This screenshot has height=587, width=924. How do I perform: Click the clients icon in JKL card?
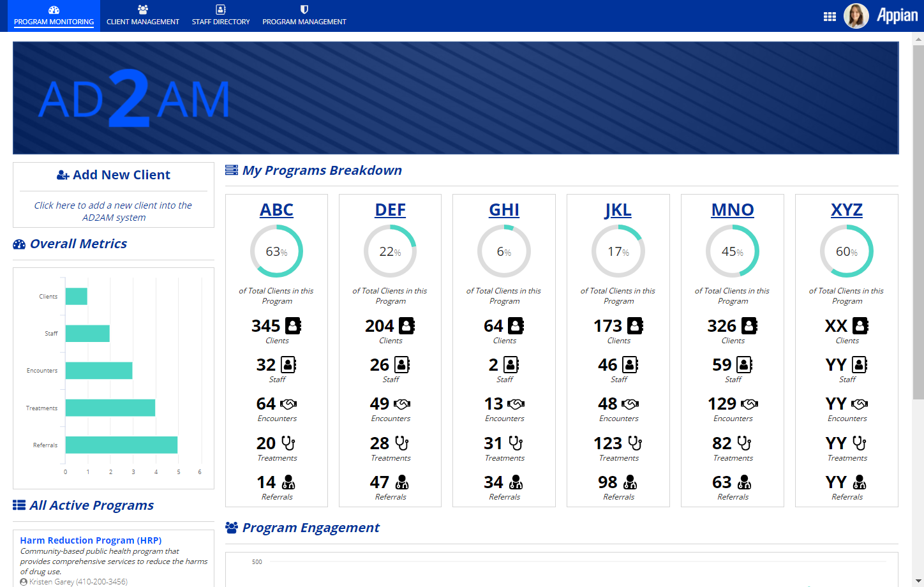(635, 326)
